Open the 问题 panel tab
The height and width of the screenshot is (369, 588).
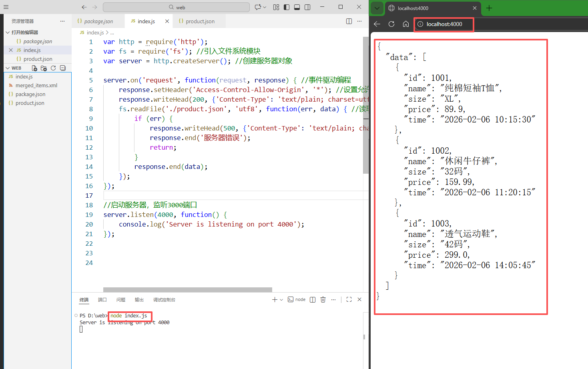coord(121,300)
